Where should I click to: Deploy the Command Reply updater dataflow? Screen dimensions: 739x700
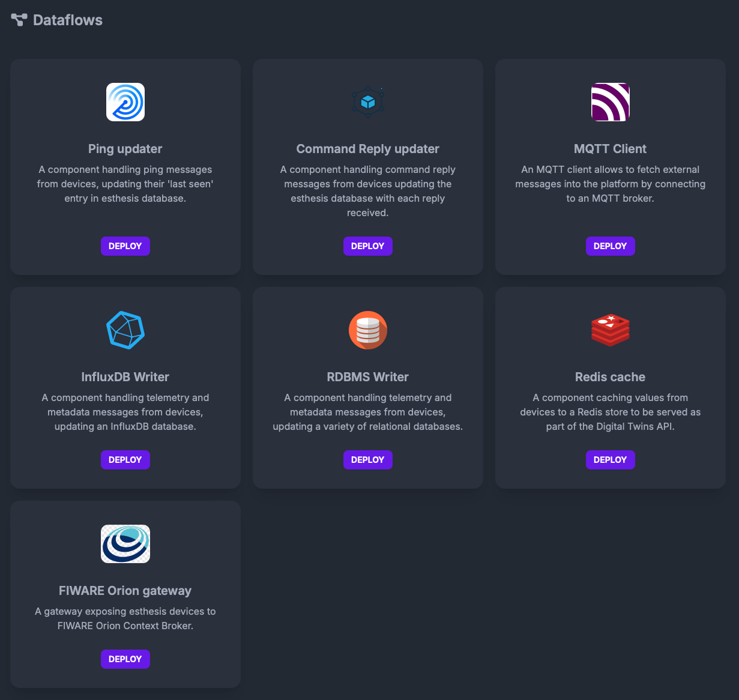[x=368, y=246]
